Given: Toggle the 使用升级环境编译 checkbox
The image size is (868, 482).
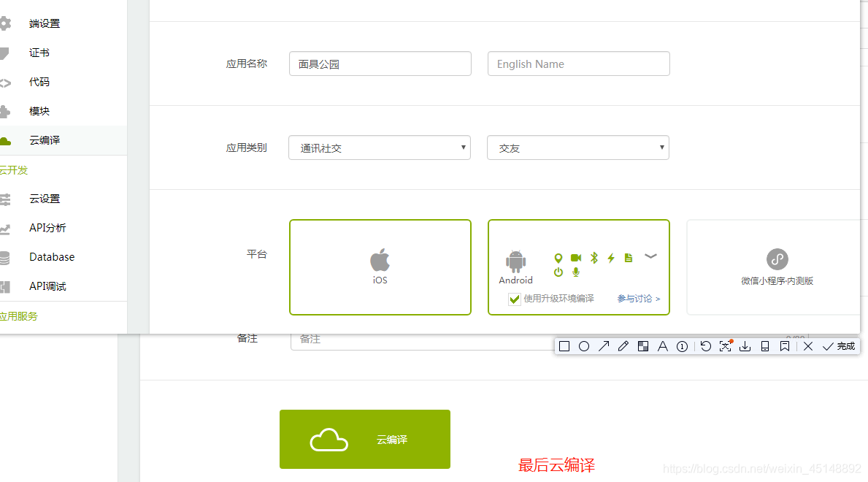Looking at the screenshot, I should pyautogui.click(x=514, y=299).
